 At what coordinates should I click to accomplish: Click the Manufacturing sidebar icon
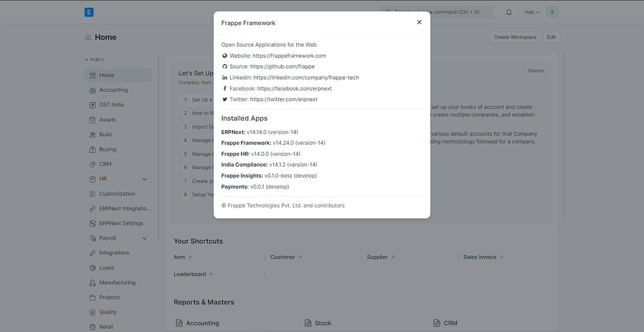point(93,282)
